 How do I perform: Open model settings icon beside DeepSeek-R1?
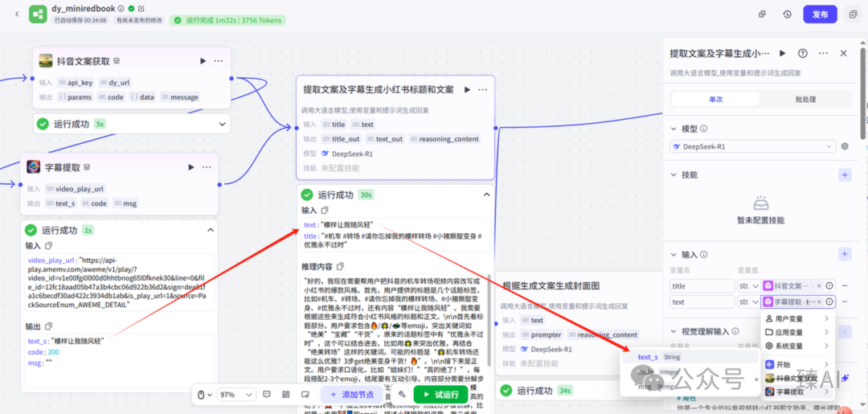[x=845, y=146]
